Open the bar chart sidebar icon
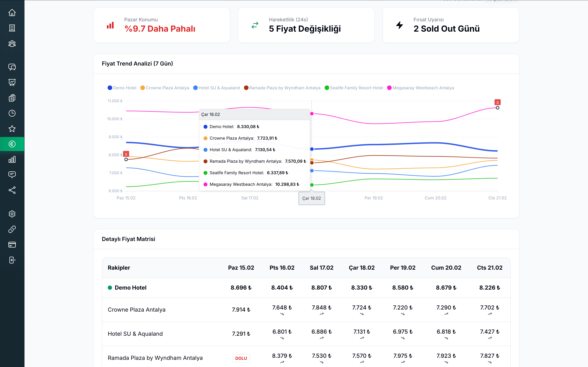Viewport: 588px width, 367px height. (12, 159)
